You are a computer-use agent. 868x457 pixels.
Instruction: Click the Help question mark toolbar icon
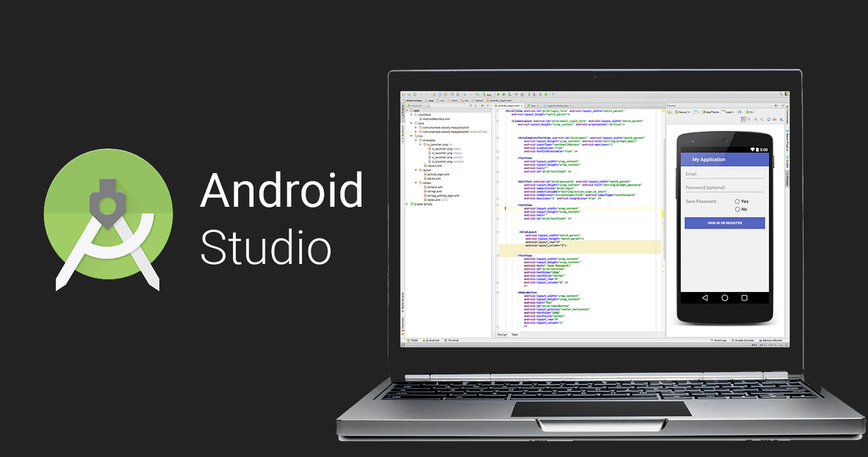coord(553,95)
